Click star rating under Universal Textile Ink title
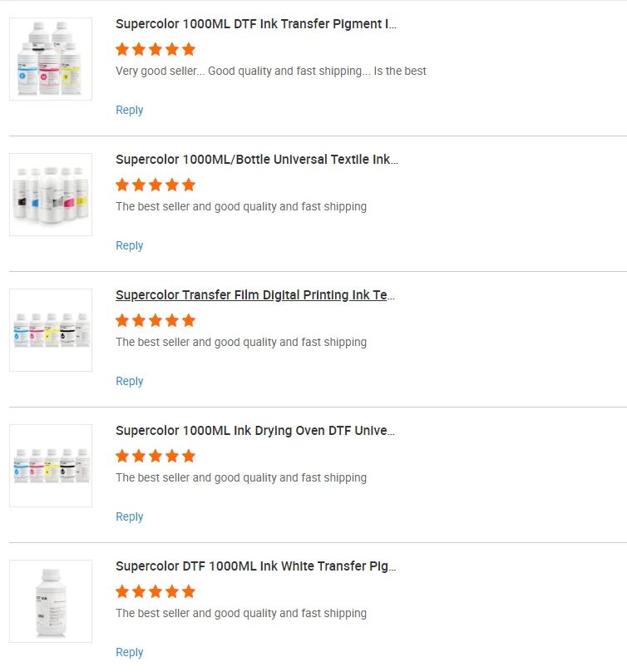This screenshot has height=672, width=627. click(156, 185)
